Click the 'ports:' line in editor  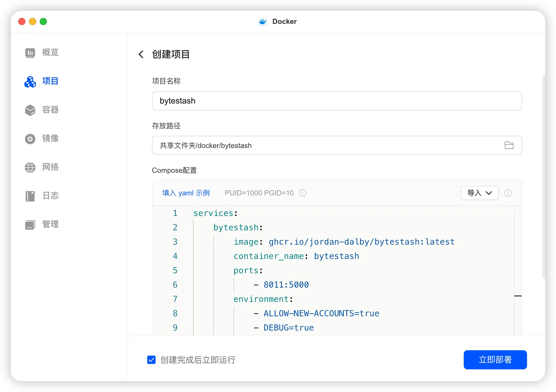[x=248, y=271]
